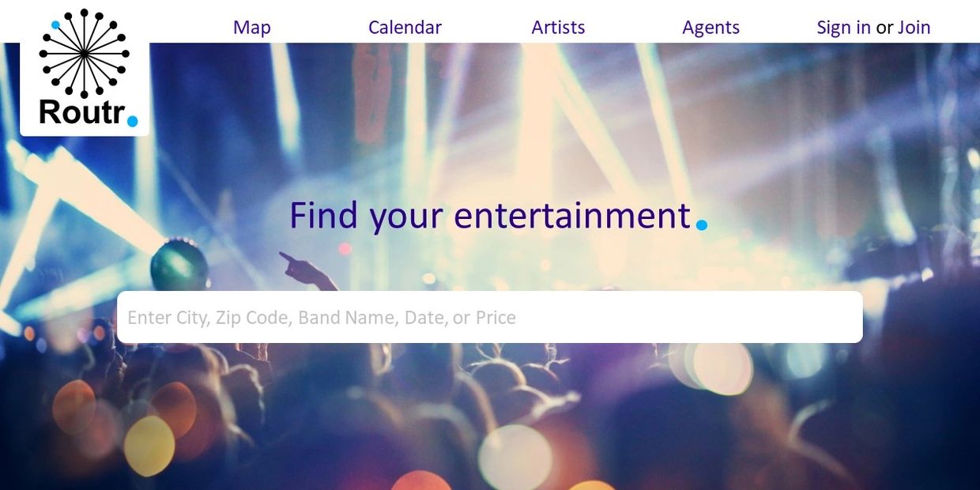The height and width of the screenshot is (490, 980).
Task: Click the Routr wordmark text
Action: (82, 112)
